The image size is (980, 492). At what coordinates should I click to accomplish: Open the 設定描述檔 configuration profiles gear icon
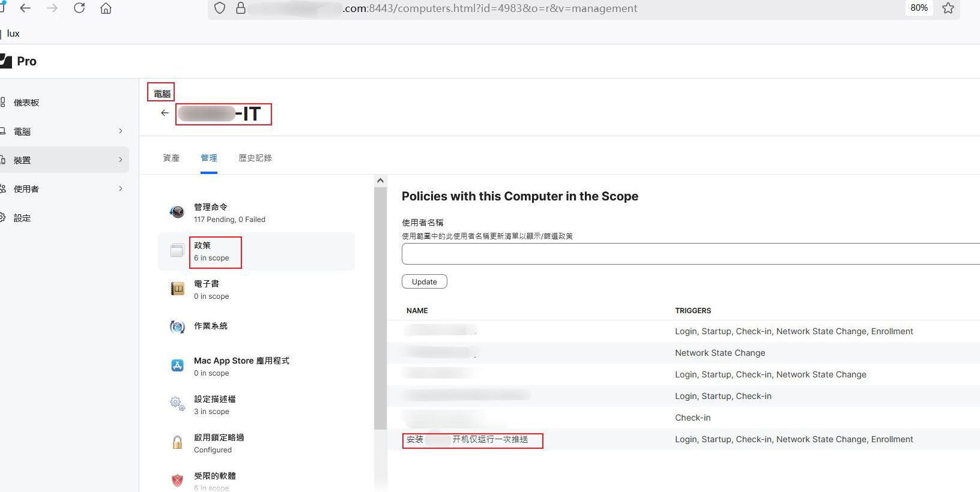point(177,404)
